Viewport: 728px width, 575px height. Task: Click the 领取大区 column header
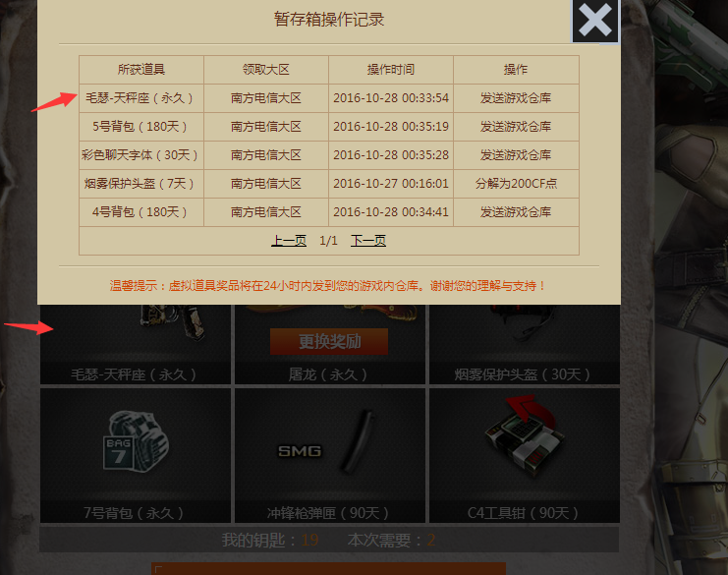click(x=266, y=70)
